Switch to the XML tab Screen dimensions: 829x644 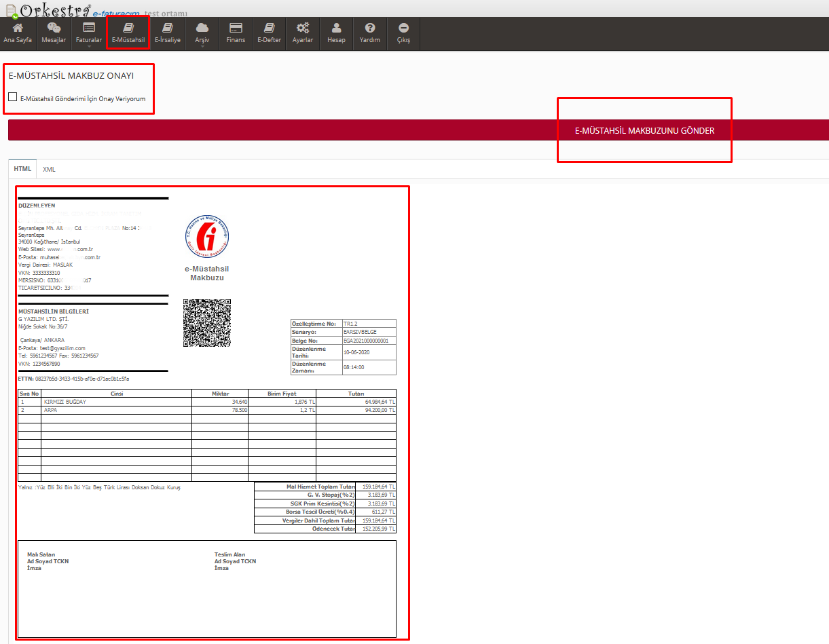(49, 170)
